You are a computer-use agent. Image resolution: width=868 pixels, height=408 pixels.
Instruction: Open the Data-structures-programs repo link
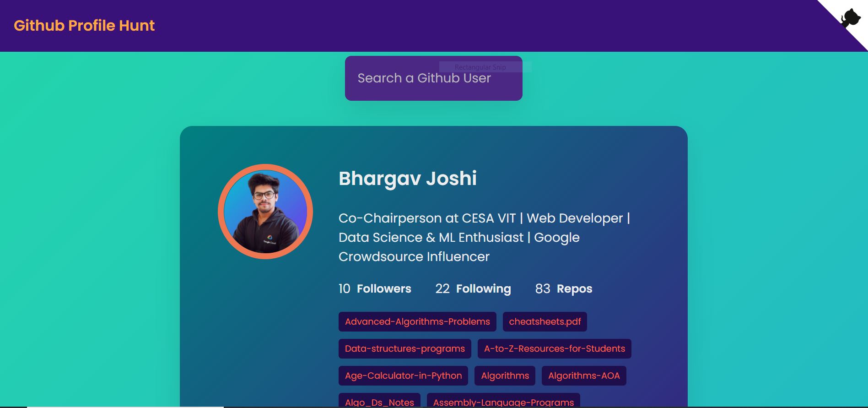[x=405, y=348]
